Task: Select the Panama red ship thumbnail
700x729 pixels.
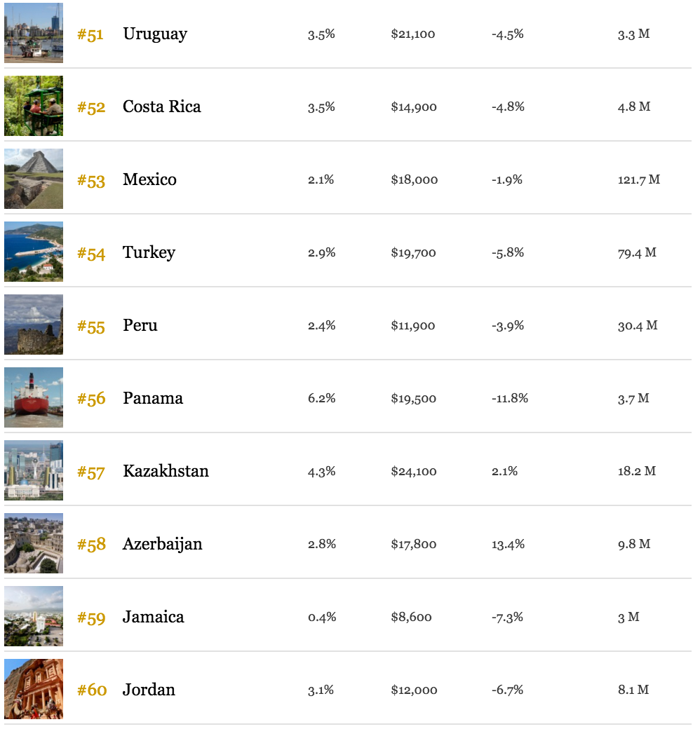Action: pyautogui.click(x=34, y=397)
